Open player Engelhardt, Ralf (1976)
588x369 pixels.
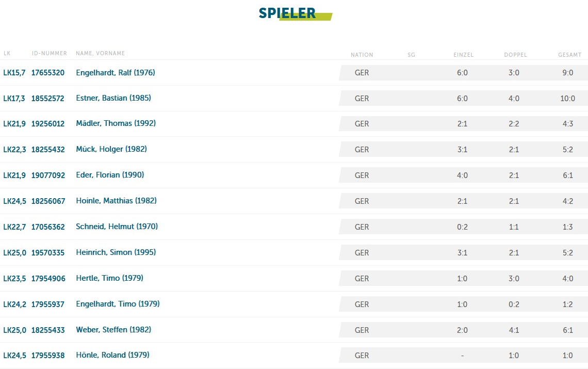tap(115, 73)
